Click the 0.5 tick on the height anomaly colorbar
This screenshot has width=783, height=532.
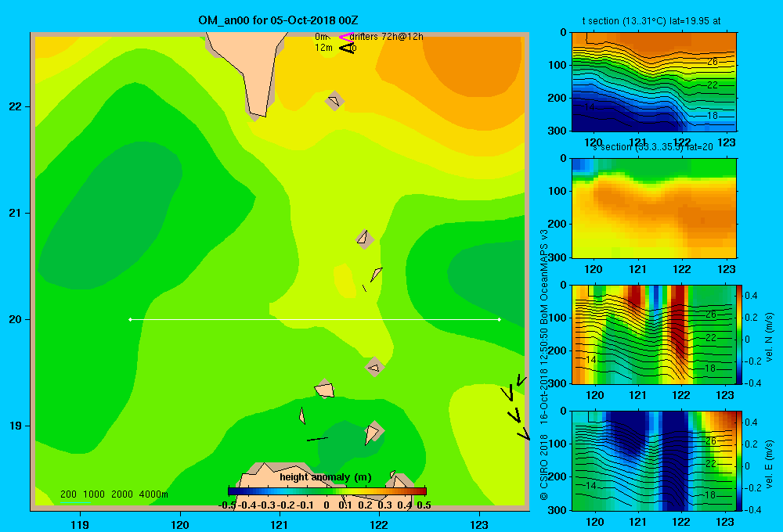424,505
